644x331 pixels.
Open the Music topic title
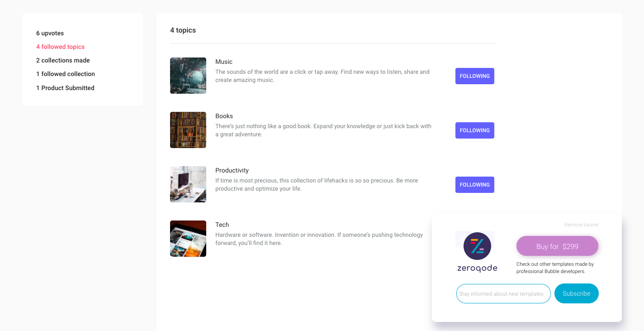tap(224, 62)
